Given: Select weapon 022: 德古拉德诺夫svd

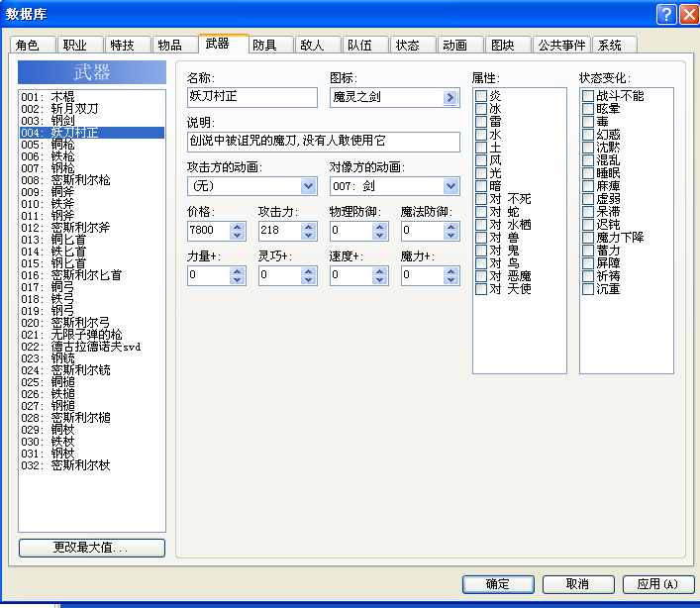Looking at the screenshot, I should coord(92,347).
